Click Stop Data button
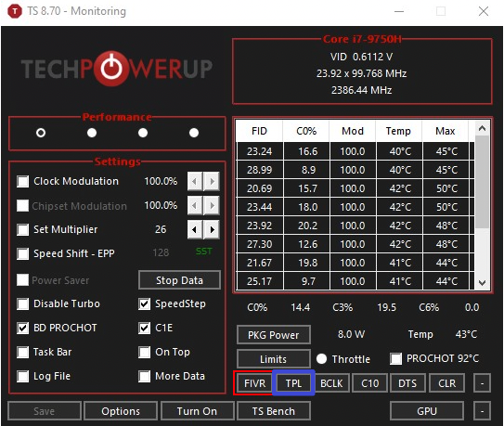This screenshot has height=426, width=504. 179,280
